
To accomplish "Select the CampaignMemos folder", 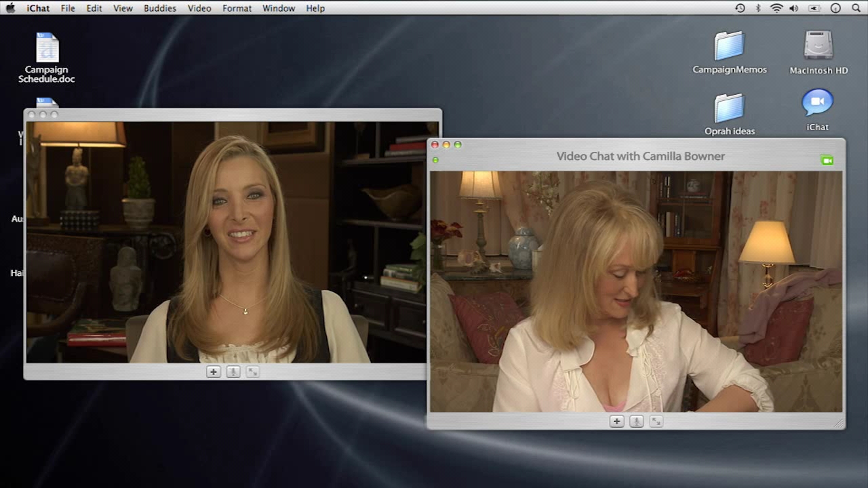I will [730, 52].
